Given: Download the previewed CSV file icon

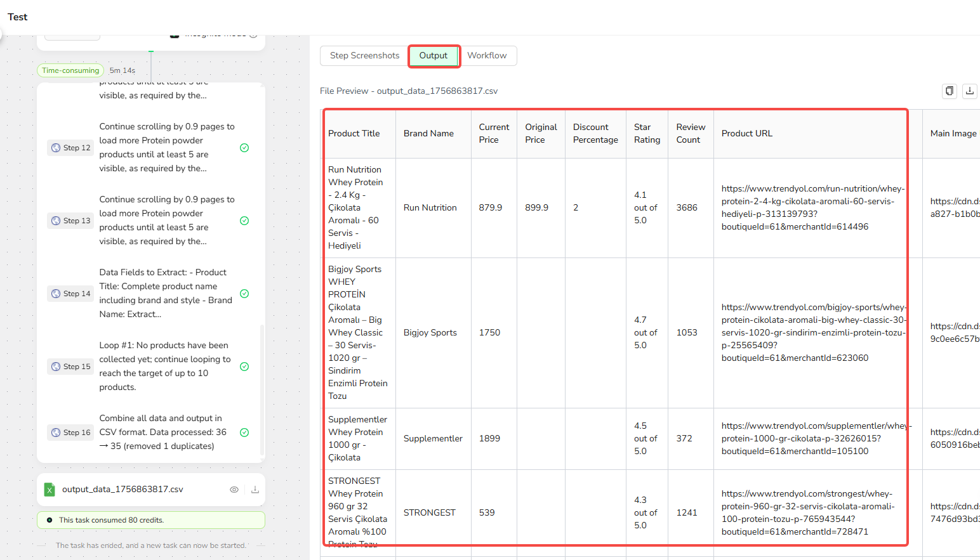Looking at the screenshot, I should coord(970,91).
